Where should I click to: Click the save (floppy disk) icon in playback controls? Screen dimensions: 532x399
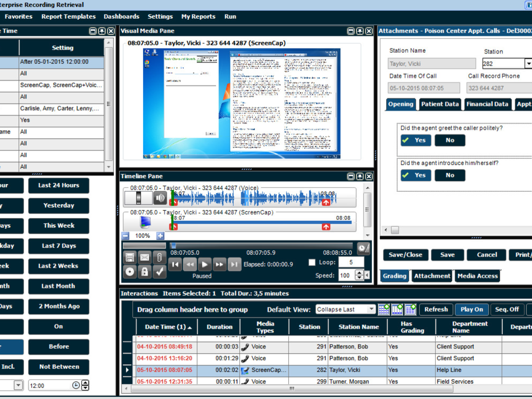coord(129,258)
